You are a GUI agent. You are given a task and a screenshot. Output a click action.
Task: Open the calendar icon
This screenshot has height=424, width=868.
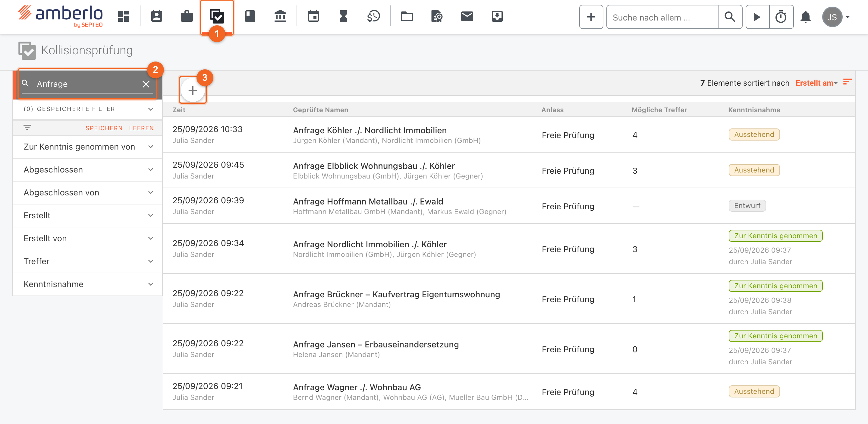pos(313,16)
